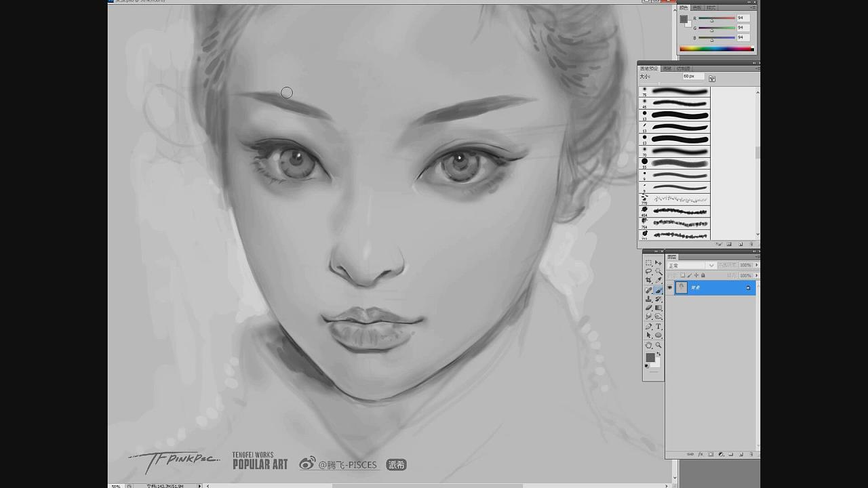Click the brush list scroll-down arrow
This screenshot has height=488, width=868.
pyautogui.click(x=757, y=234)
